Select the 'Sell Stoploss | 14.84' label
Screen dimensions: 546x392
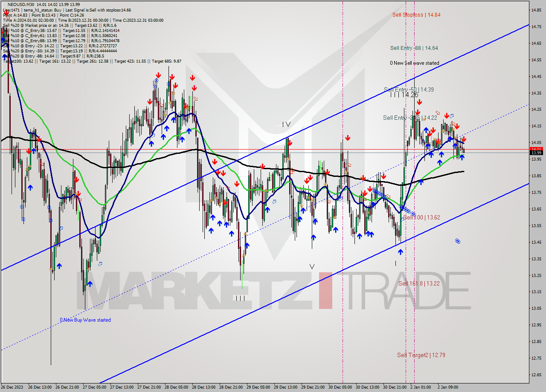pyautogui.click(x=416, y=14)
